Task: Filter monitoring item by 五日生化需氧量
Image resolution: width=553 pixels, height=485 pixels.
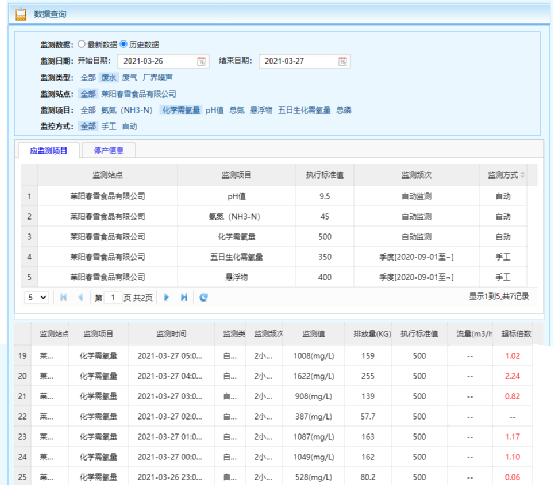Action: pos(304,110)
